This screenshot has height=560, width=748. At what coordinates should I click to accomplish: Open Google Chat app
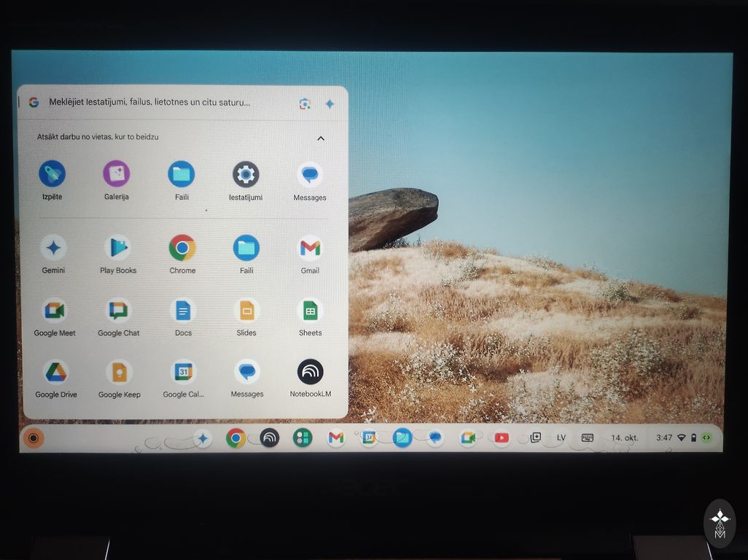118,311
